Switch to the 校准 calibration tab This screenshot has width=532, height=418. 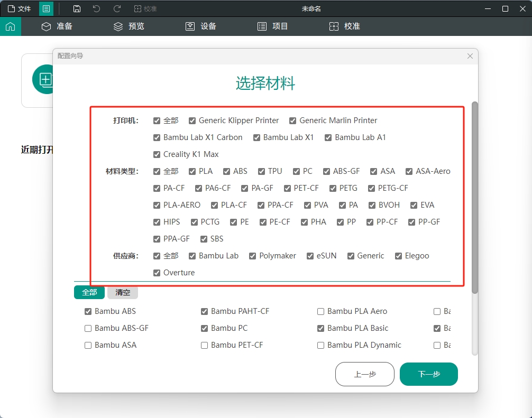pyautogui.click(x=345, y=26)
